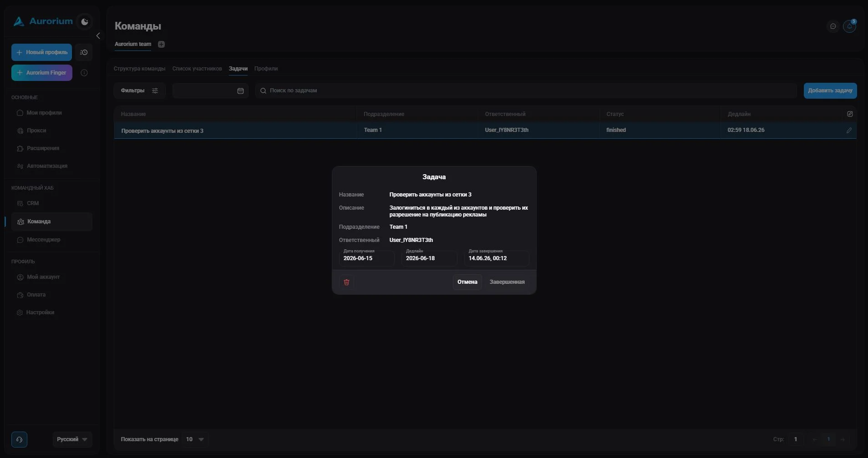Viewport: 868px width, 458px height.
Task: Switch to Список участников tab
Action: [197, 69]
